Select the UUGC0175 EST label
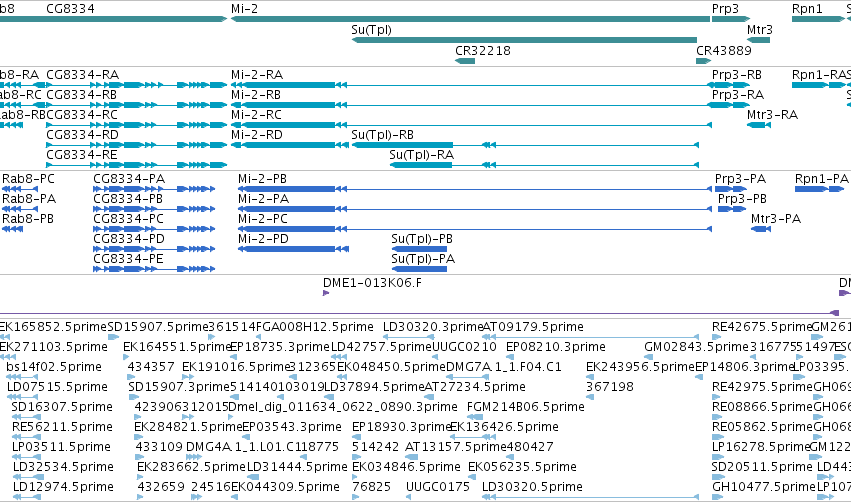This screenshot has height=502, width=851. [438, 487]
